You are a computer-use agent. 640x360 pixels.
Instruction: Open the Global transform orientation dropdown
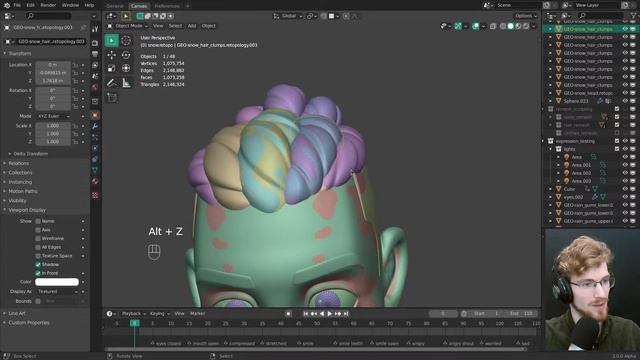pyautogui.click(x=288, y=16)
